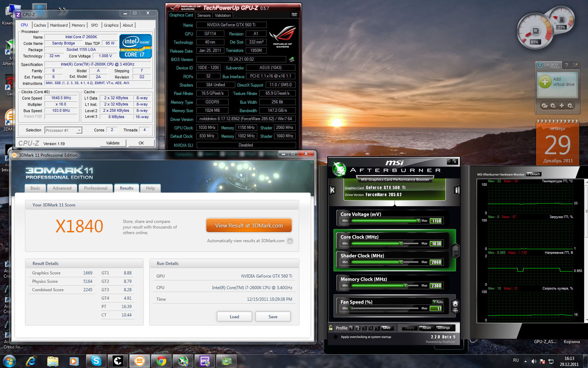Open the Help tab in 3DMark 11
The width and height of the screenshot is (588, 368).
point(150,188)
